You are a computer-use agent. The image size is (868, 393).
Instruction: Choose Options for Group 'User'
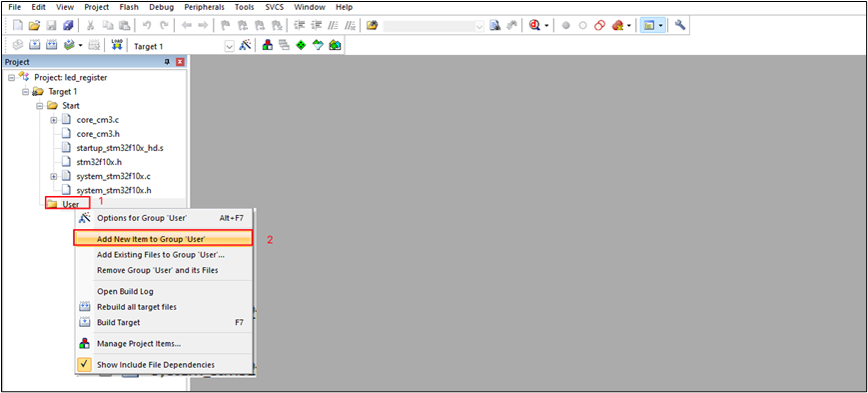164,218
